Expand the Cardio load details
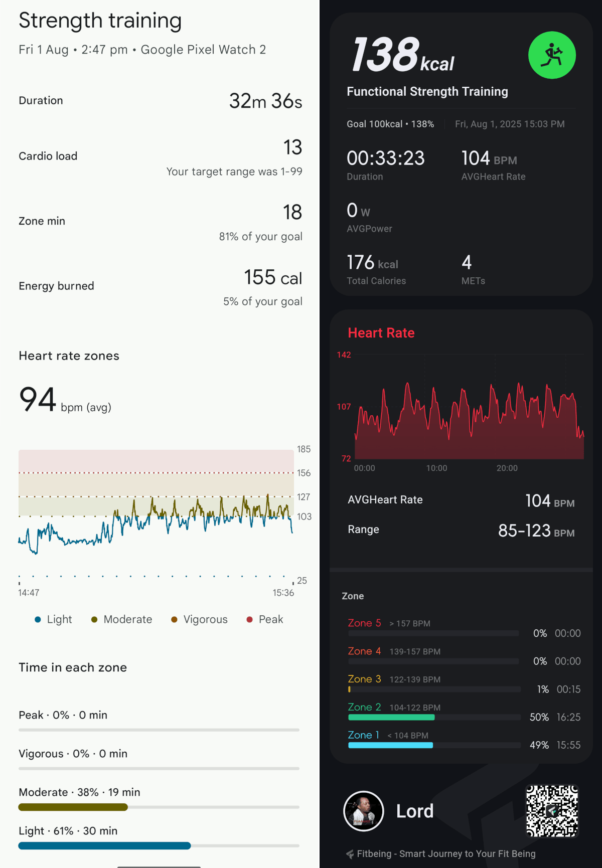 click(160, 156)
